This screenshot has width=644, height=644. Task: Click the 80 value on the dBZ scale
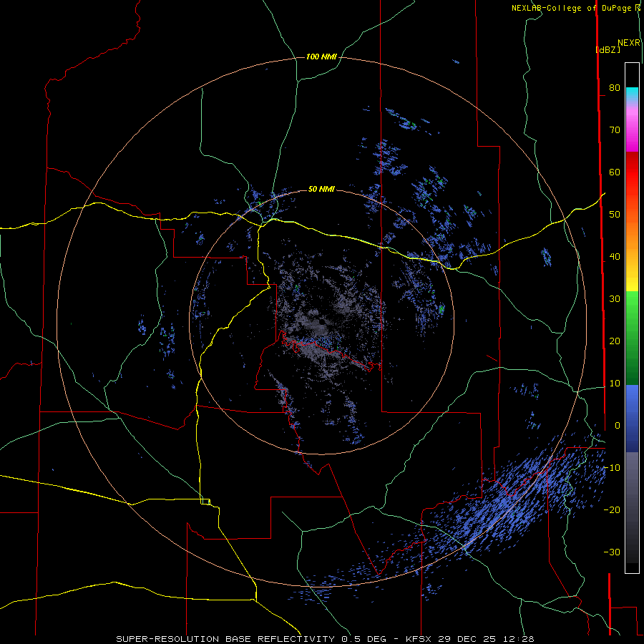[x=615, y=87]
